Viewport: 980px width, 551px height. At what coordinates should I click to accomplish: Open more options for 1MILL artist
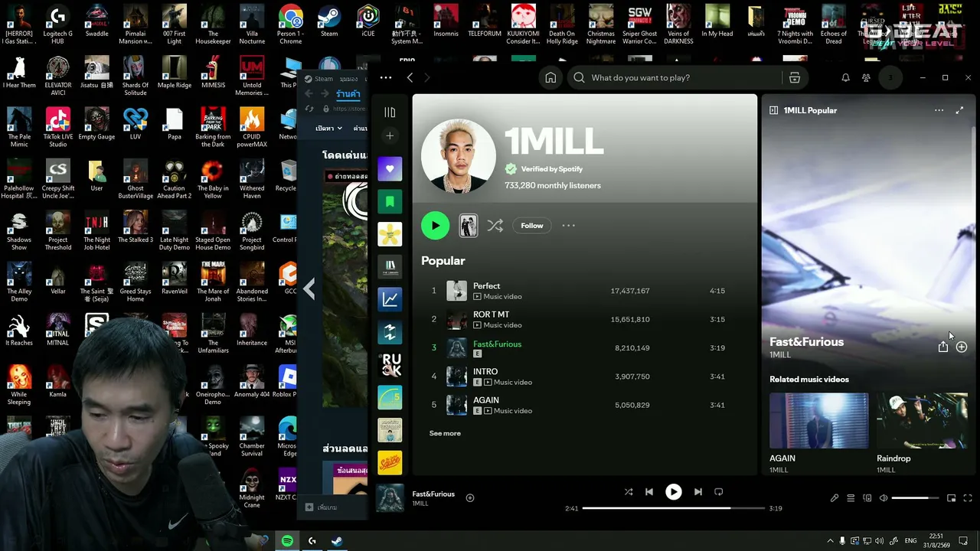pos(568,226)
